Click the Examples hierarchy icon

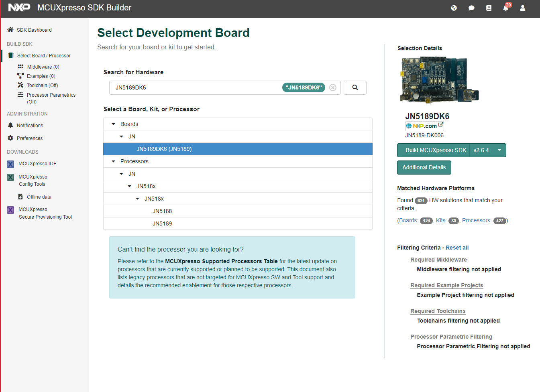pos(20,76)
